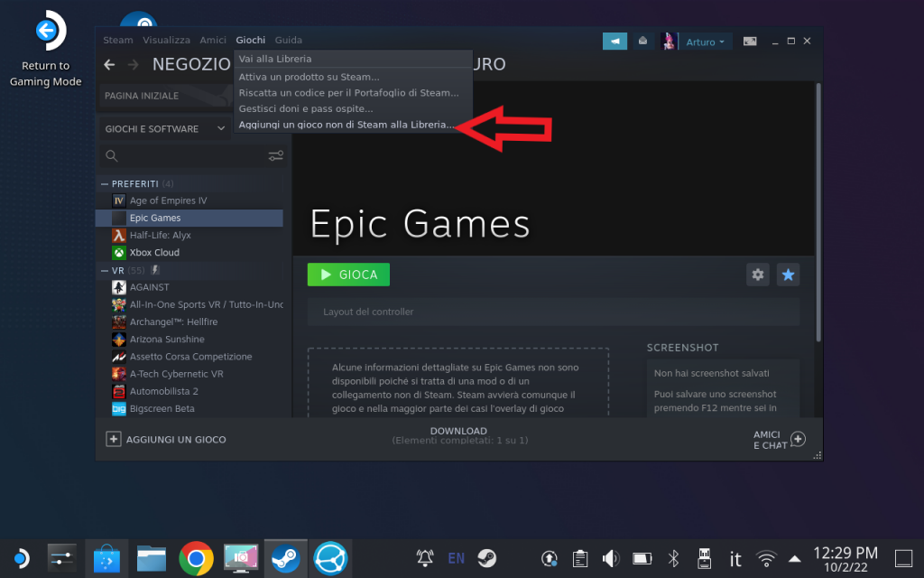924x578 pixels.
Task: Click the game page vertical scrollbar
Action: tap(818, 212)
